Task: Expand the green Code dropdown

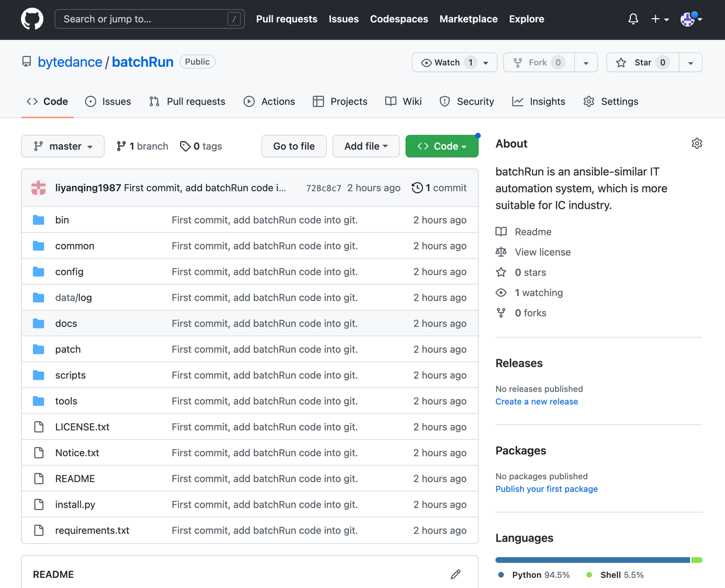Action: tap(442, 147)
